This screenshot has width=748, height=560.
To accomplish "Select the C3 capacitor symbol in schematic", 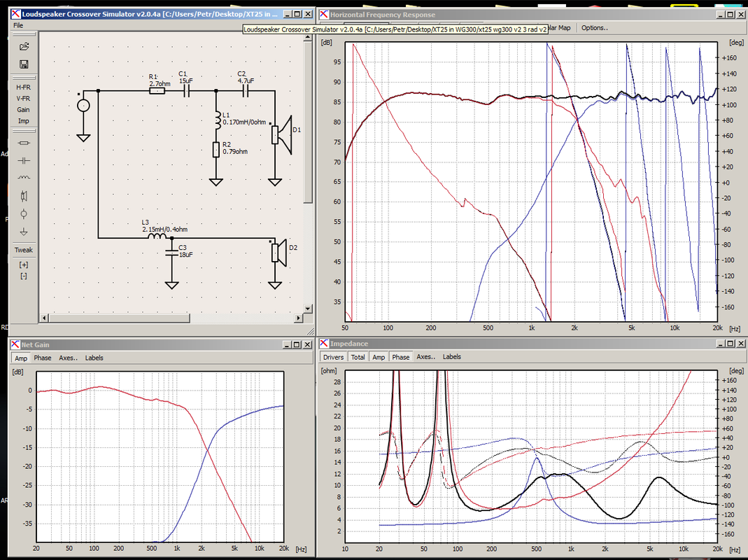I will click(171, 253).
